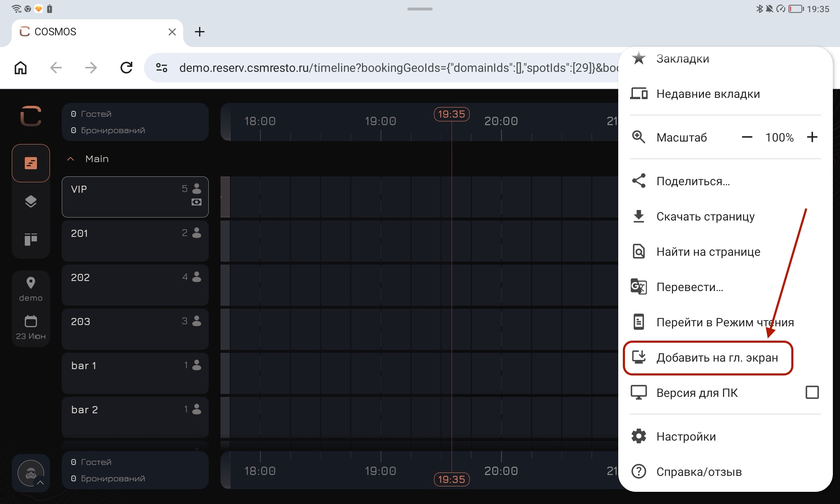Open a new browser tab

[x=200, y=31]
